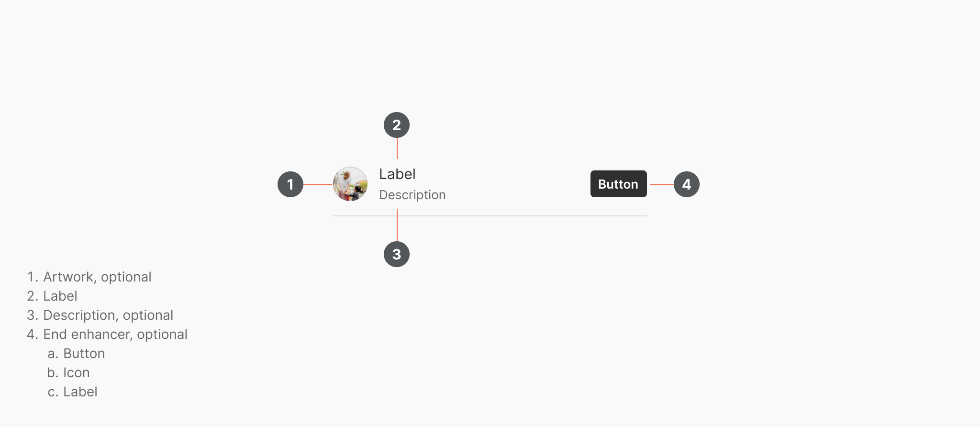The width and height of the screenshot is (980, 427).
Task: Click annotation marker number 4
Action: 687,184
